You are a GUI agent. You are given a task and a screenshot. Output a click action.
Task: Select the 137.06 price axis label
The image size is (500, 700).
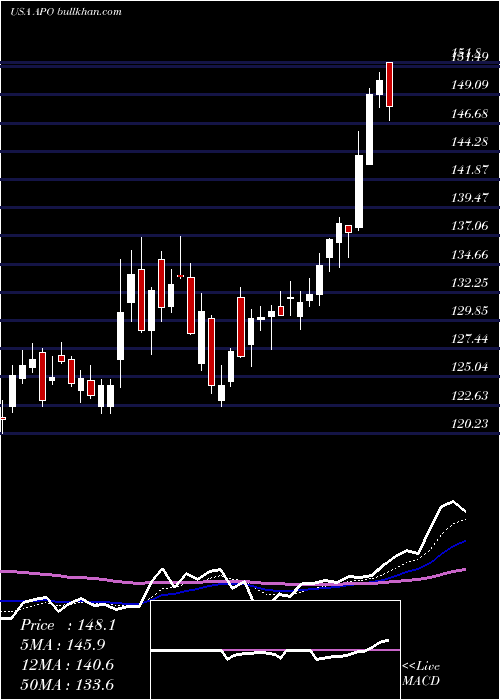pyautogui.click(x=470, y=226)
